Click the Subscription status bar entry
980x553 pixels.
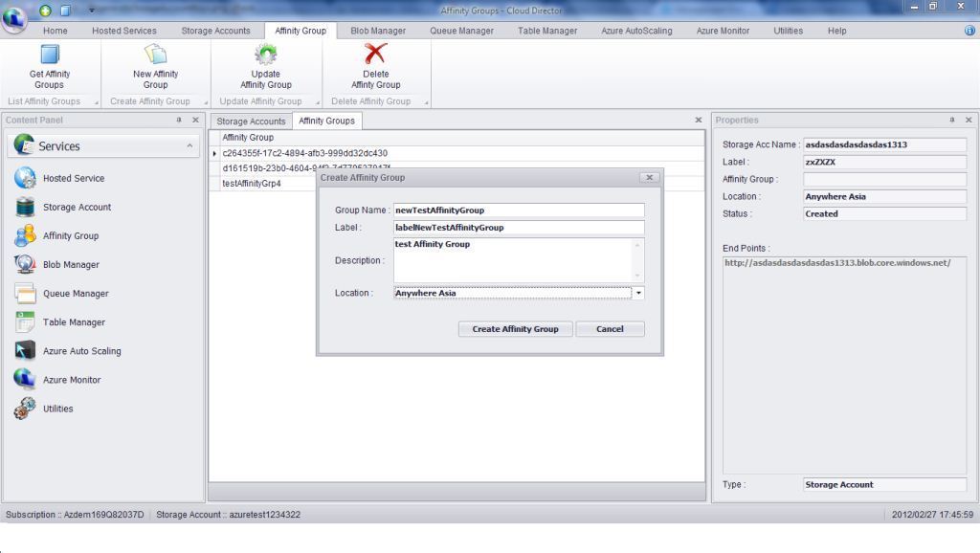click(x=75, y=515)
